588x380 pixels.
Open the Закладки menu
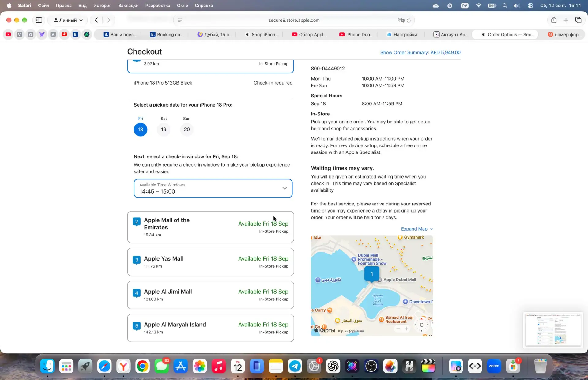128,6
